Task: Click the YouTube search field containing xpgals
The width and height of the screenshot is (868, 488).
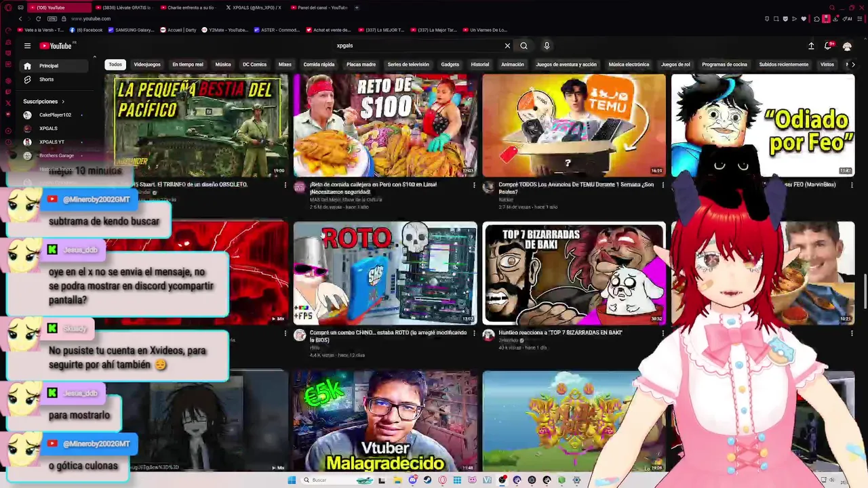Action: pyautogui.click(x=417, y=46)
